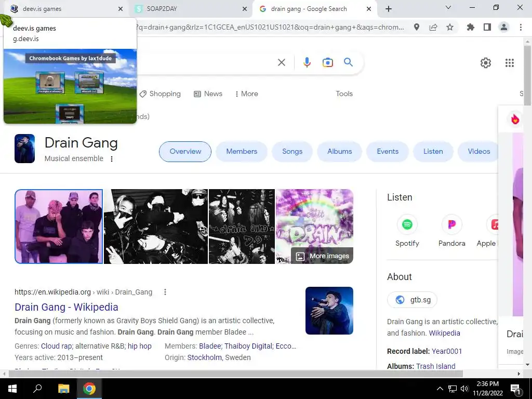This screenshot has width=532, height=399.
Task: Bookmark this tab with star icon
Action: point(450,27)
